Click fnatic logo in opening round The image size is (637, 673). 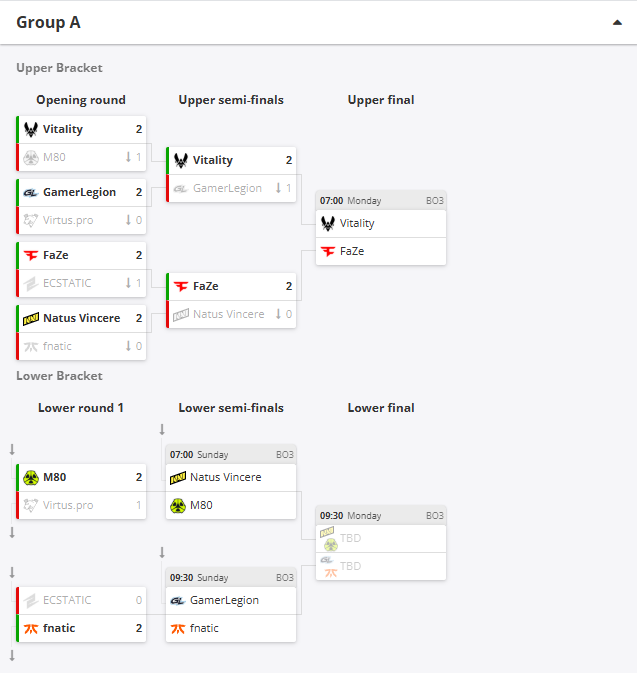[x=31, y=346]
